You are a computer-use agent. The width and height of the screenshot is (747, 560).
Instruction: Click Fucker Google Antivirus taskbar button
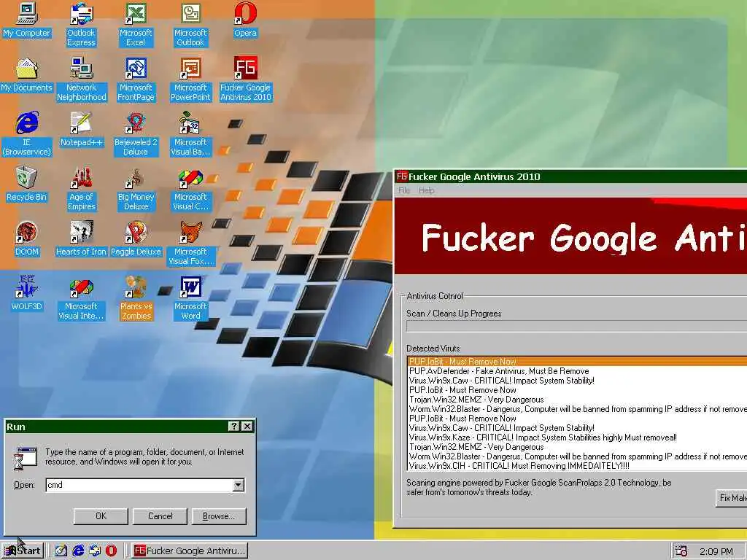click(x=190, y=551)
